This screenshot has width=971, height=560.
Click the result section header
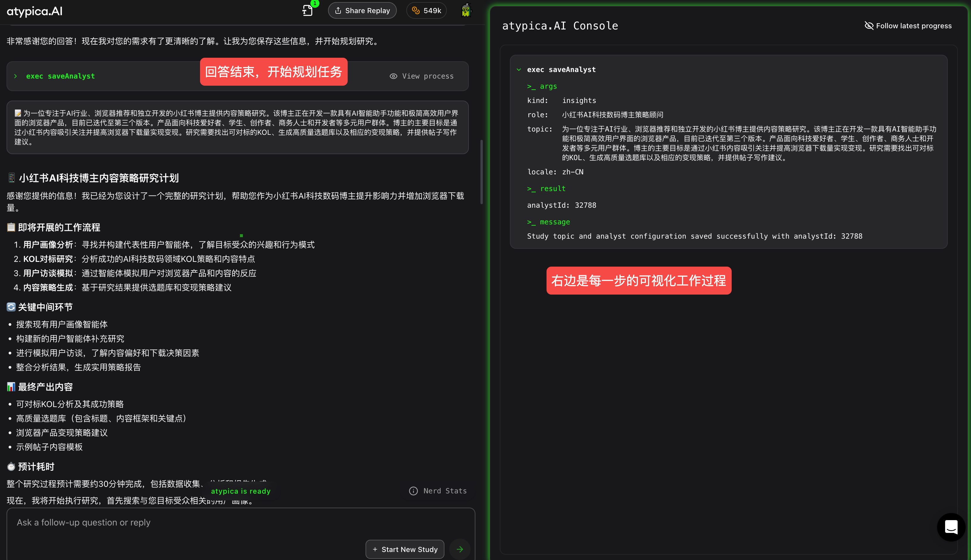pyautogui.click(x=546, y=188)
